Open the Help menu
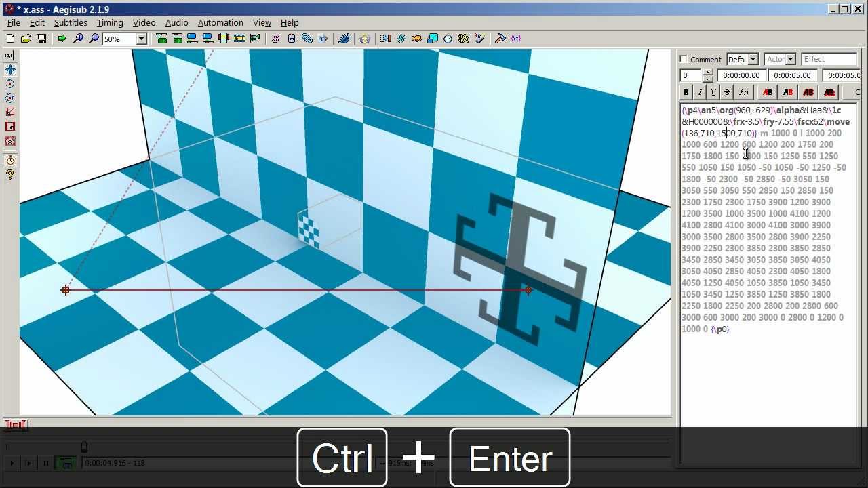This screenshot has height=488, width=868. coord(290,22)
